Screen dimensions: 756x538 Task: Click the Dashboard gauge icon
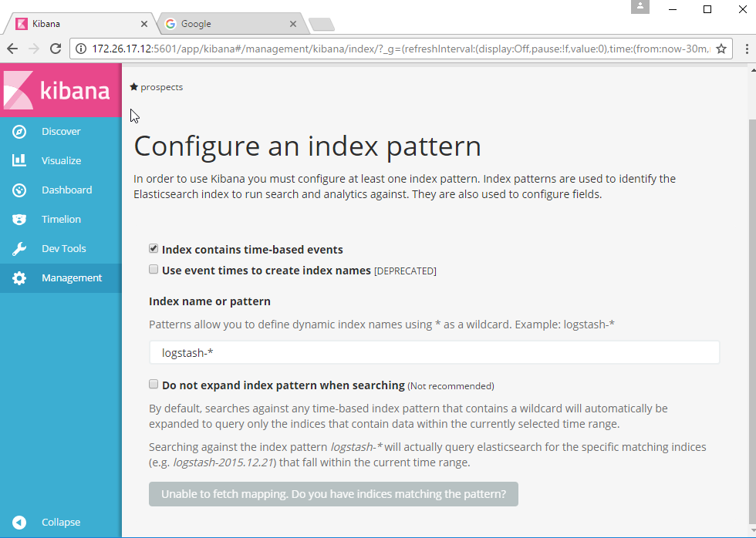click(x=19, y=190)
